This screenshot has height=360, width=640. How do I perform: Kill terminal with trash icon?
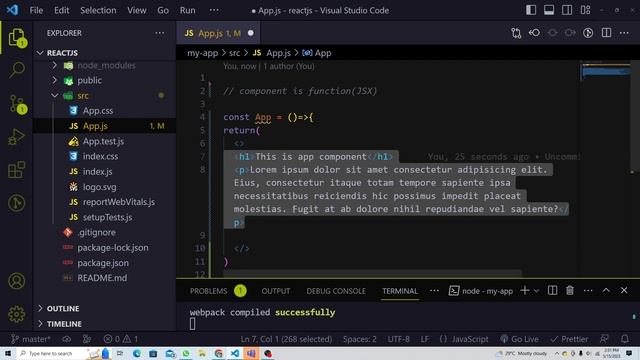click(570, 291)
